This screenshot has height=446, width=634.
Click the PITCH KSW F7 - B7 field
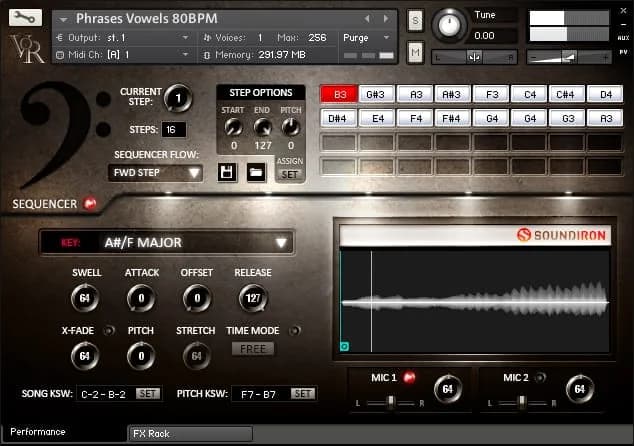point(261,394)
